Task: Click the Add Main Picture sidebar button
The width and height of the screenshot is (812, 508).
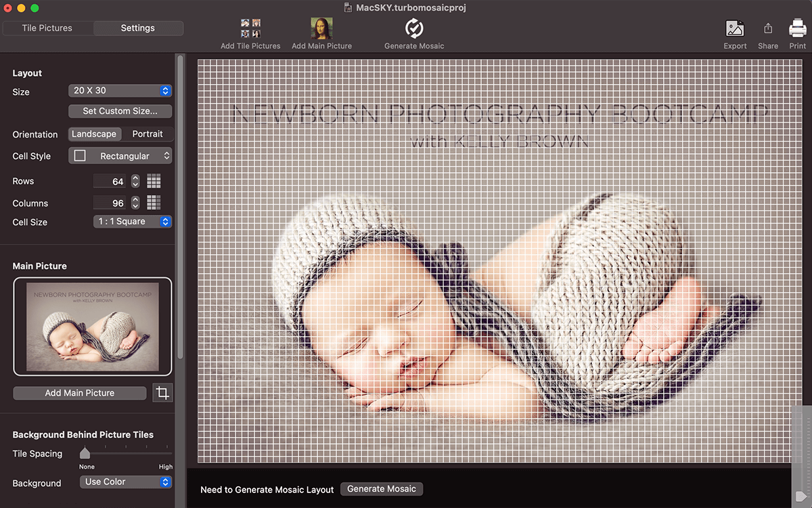Action: click(x=80, y=393)
